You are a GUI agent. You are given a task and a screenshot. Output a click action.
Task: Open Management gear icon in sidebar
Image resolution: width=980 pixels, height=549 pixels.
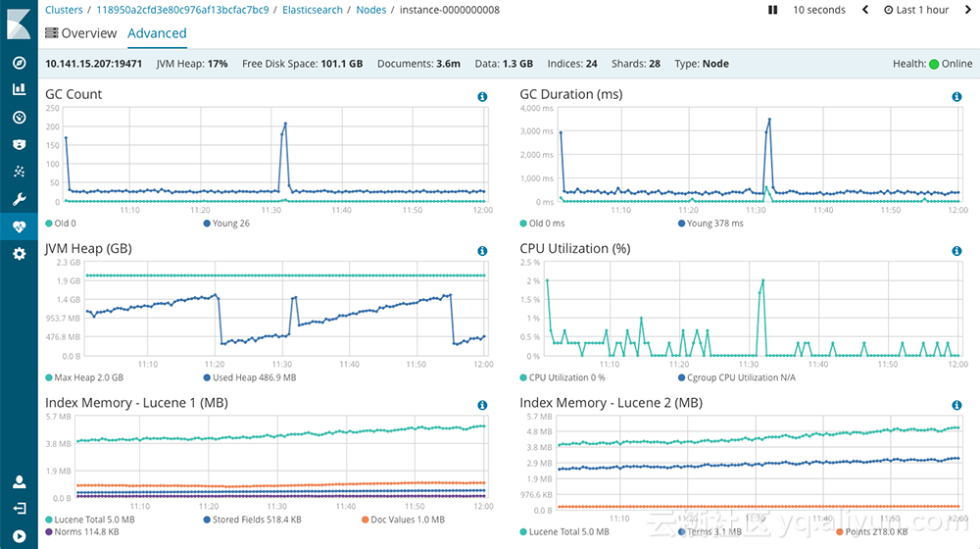[x=19, y=254]
